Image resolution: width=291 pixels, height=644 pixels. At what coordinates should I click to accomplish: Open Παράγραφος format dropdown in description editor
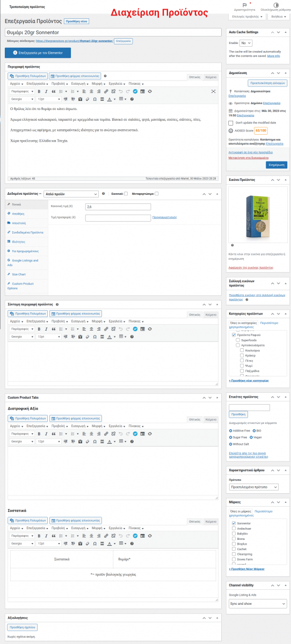(x=22, y=91)
